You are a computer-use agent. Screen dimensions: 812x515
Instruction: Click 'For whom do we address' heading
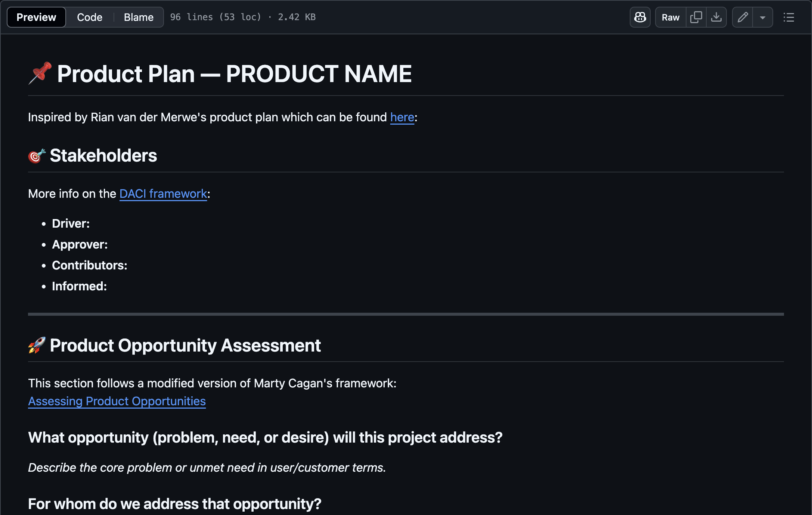click(175, 504)
